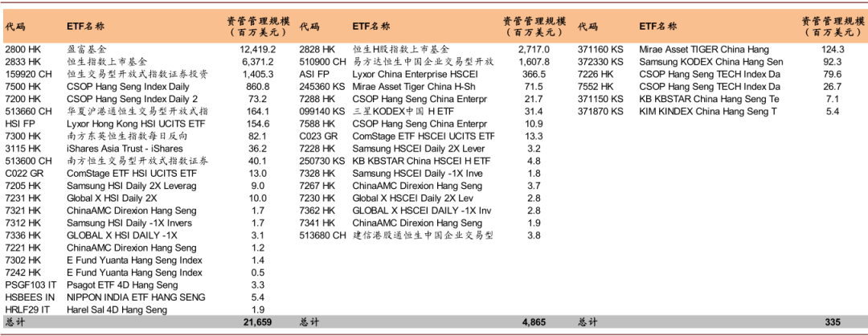Viewport: 868px width, 336px height.
Task: Select code 099140 KS
Action: (322, 111)
